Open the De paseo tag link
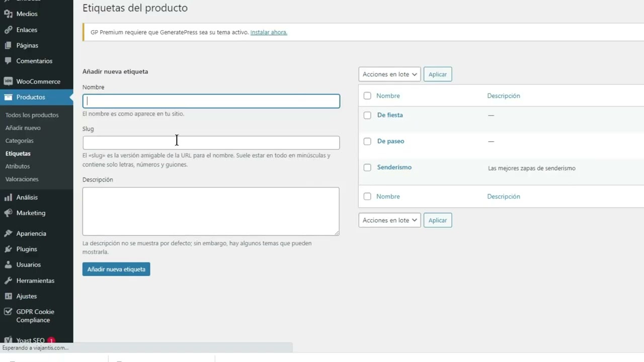This screenshot has width=644, height=362. tap(391, 141)
